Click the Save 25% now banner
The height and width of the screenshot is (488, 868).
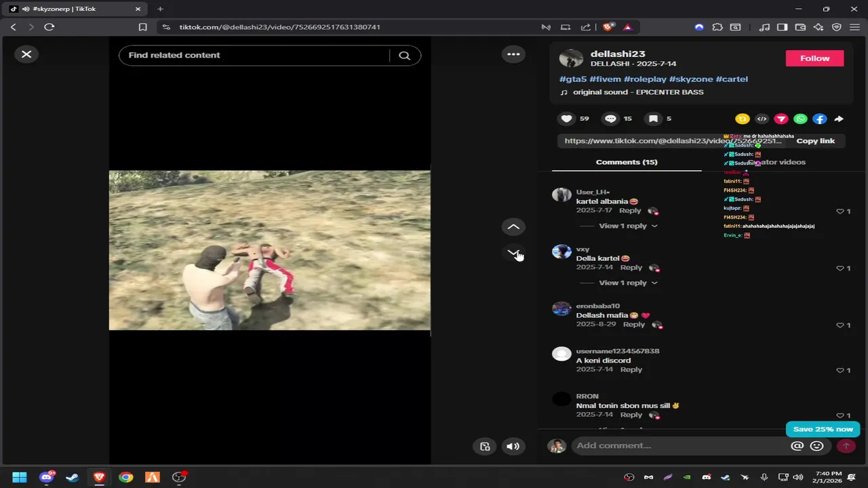point(823,429)
